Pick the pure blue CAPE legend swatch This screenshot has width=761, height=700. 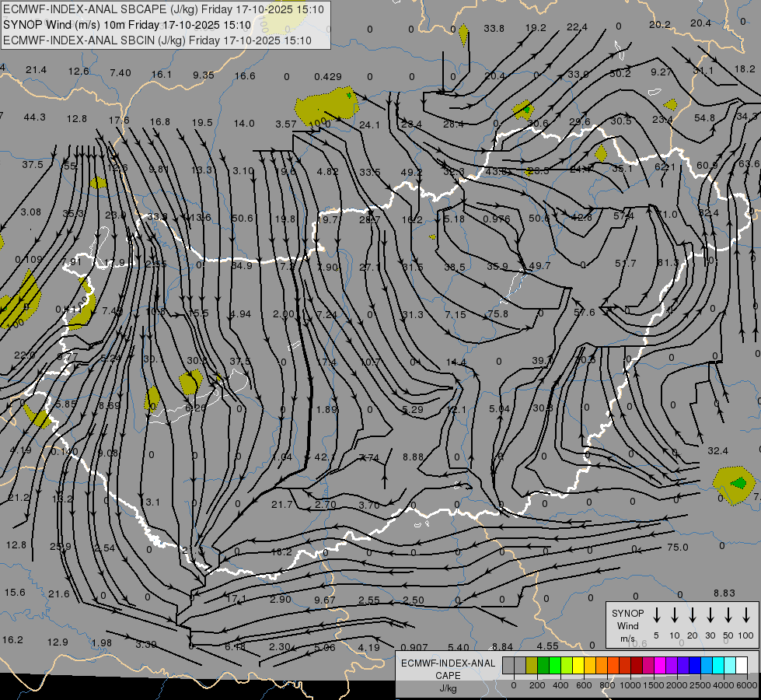pyautogui.click(x=695, y=666)
